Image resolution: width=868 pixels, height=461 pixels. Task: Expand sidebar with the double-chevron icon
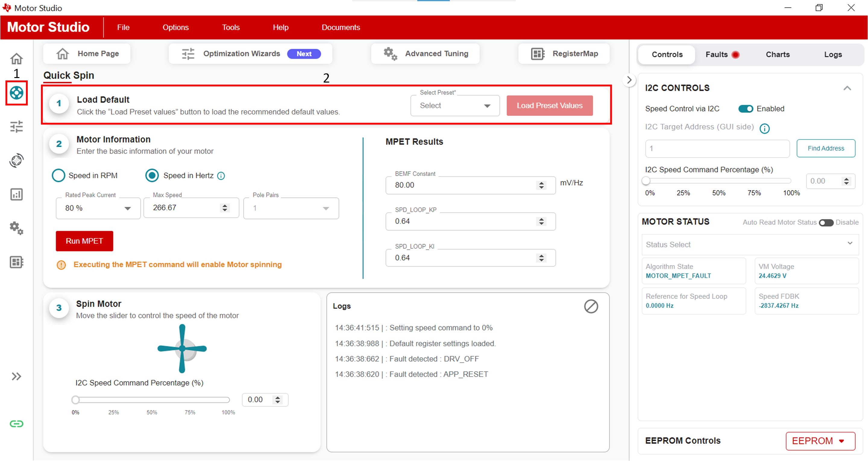(x=16, y=376)
